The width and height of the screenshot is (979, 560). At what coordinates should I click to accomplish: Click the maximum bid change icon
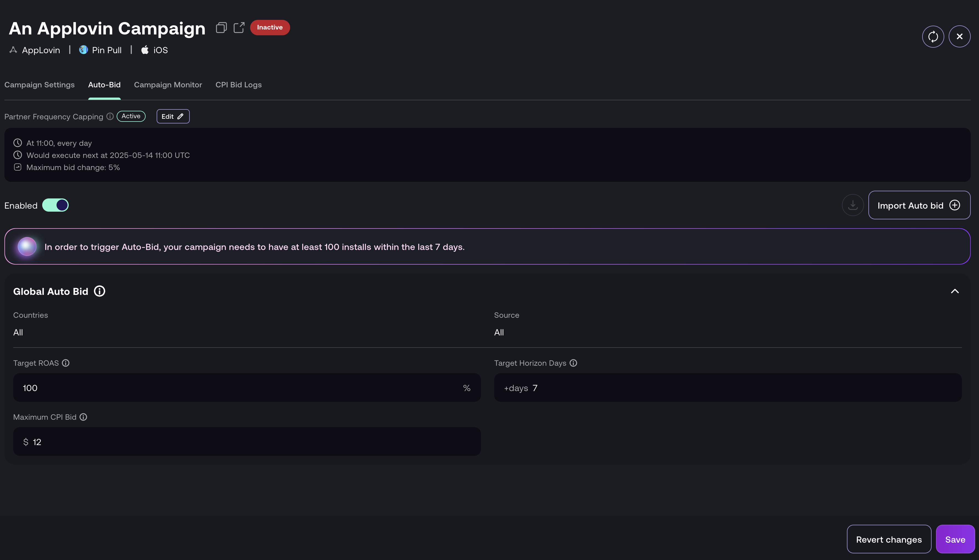[18, 167]
